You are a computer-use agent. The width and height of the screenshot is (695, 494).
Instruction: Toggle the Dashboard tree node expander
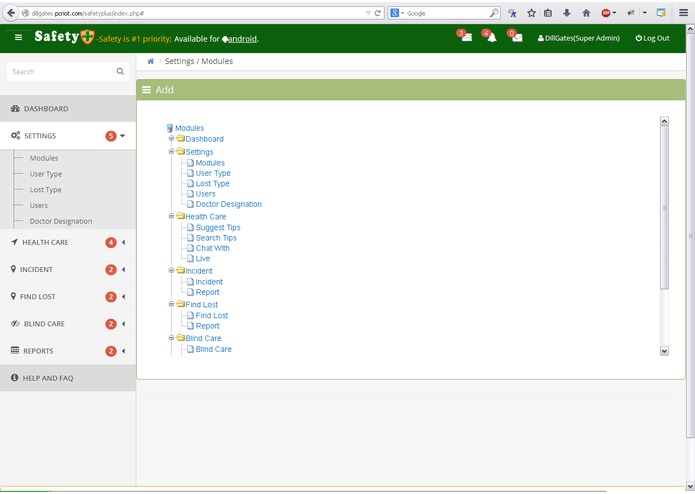click(171, 138)
